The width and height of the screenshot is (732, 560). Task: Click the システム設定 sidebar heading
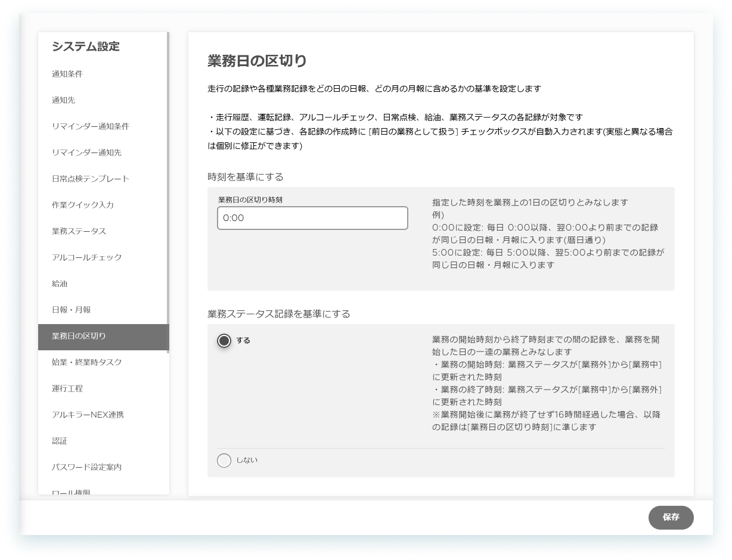86,46
